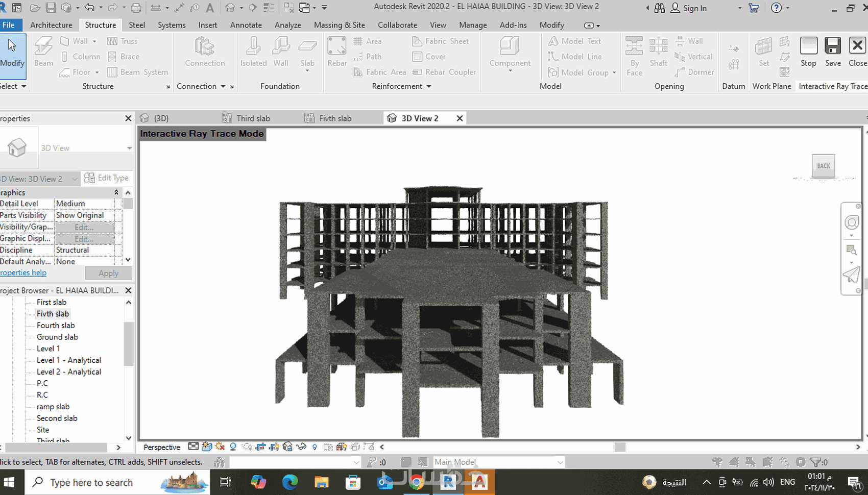Image resolution: width=868 pixels, height=495 pixels.
Task: Click Edit for Visibility/Graphics overrides
Action: 84,227
